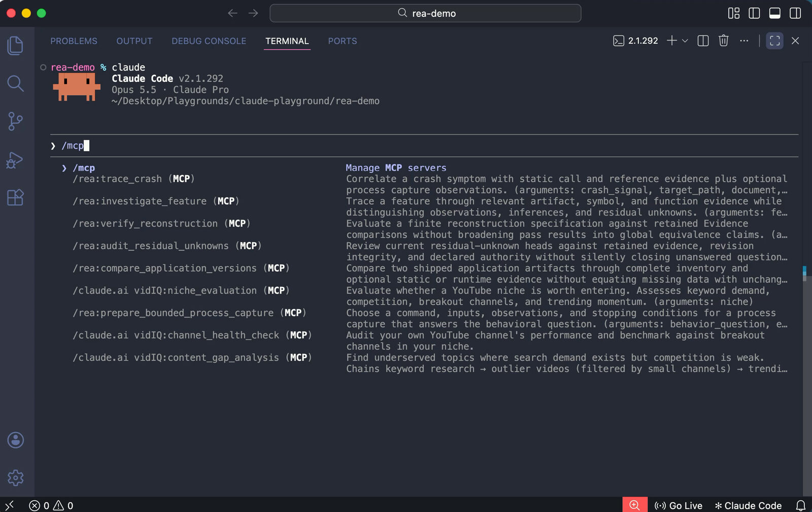812x512 pixels.
Task: Split the terminal
Action: point(703,41)
